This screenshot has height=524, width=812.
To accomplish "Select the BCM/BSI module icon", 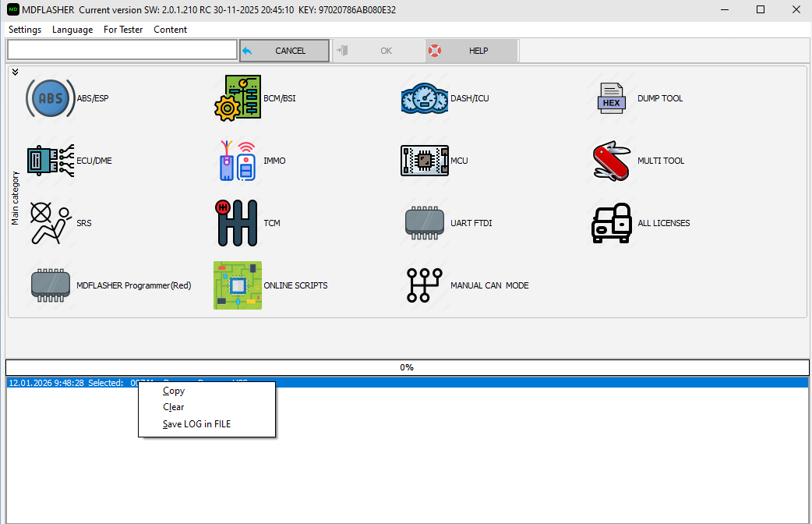I will 238,99.
